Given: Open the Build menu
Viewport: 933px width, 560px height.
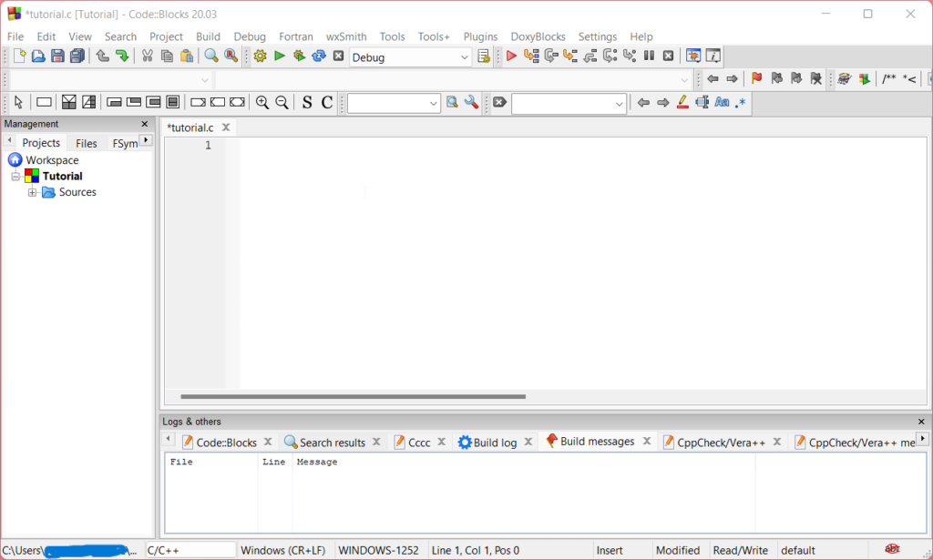Looking at the screenshot, I should (209, 36).
